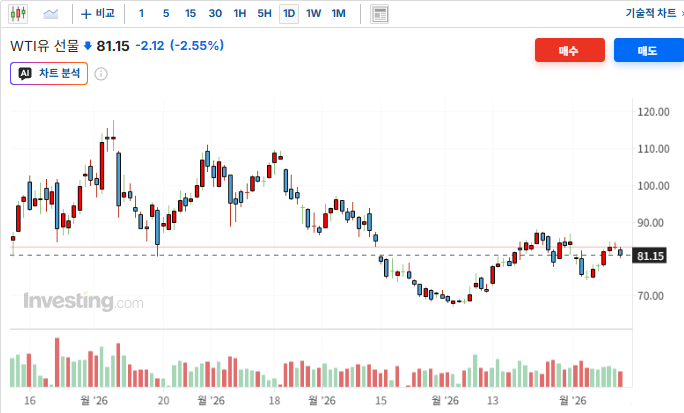Select the 1 minute interval
This screenshot has height=413, width=684.
[141, 14]
